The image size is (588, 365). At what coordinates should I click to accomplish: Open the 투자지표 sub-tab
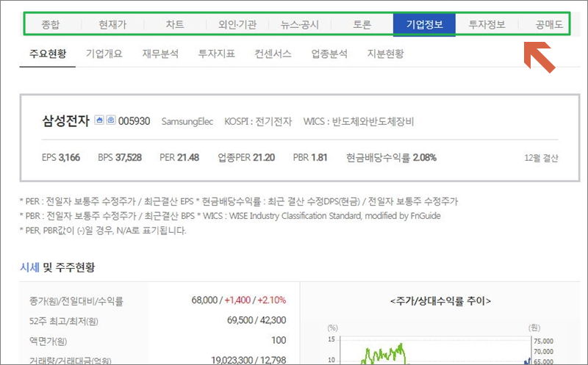216,54
